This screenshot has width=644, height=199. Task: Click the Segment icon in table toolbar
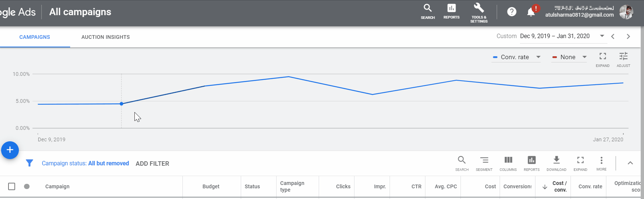point(484,163)
